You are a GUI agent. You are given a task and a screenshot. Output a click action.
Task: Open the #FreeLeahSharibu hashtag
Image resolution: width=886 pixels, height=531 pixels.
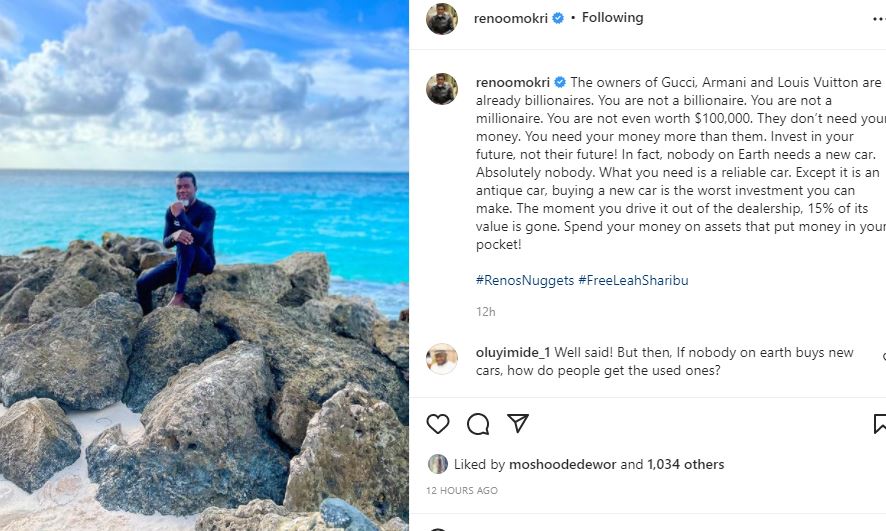(x=633, y=280)
